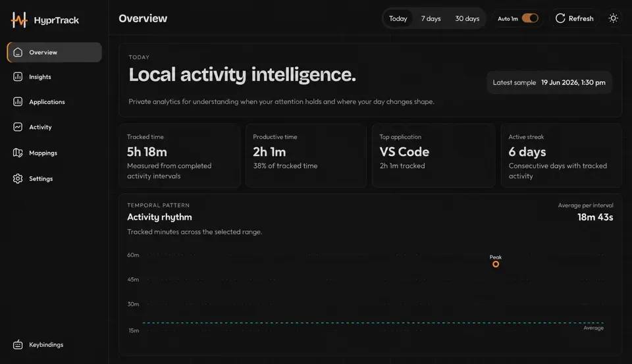Image resolution: width=632 pixels, height=364 pixels.
Task: Click the Activity rhythm heading
Action: point(159,217)
